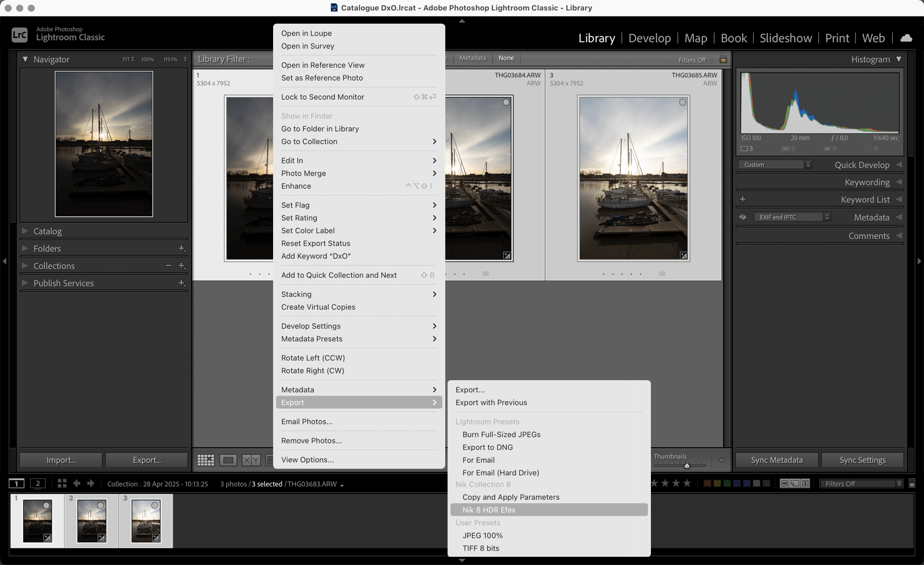Select Metadata in Library Filter bar
The width and height of the screenshot is (924, 565).
click(473, 58)
